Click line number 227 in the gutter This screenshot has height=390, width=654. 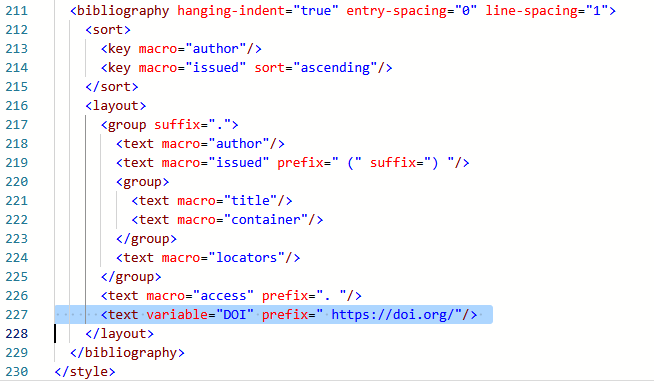(17, 315)
